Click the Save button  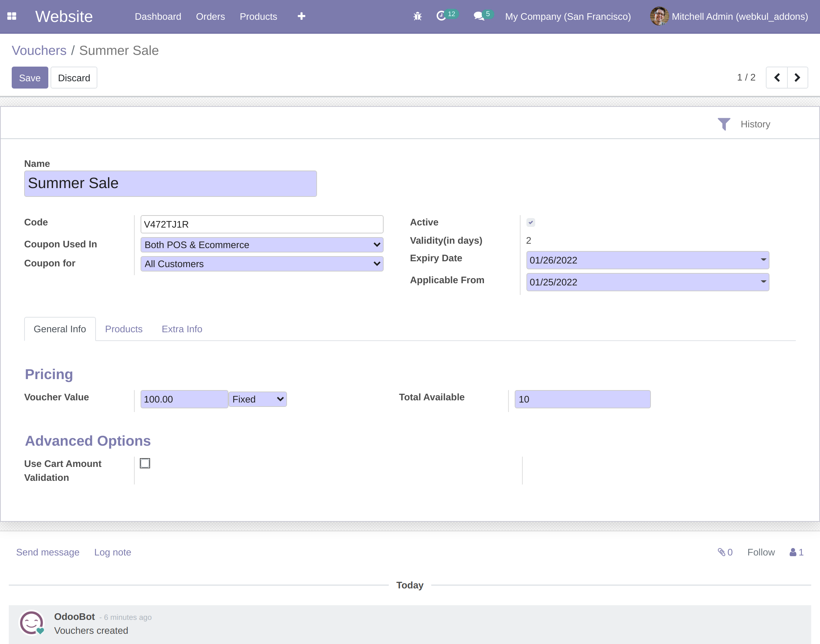[x=30, y=78]
